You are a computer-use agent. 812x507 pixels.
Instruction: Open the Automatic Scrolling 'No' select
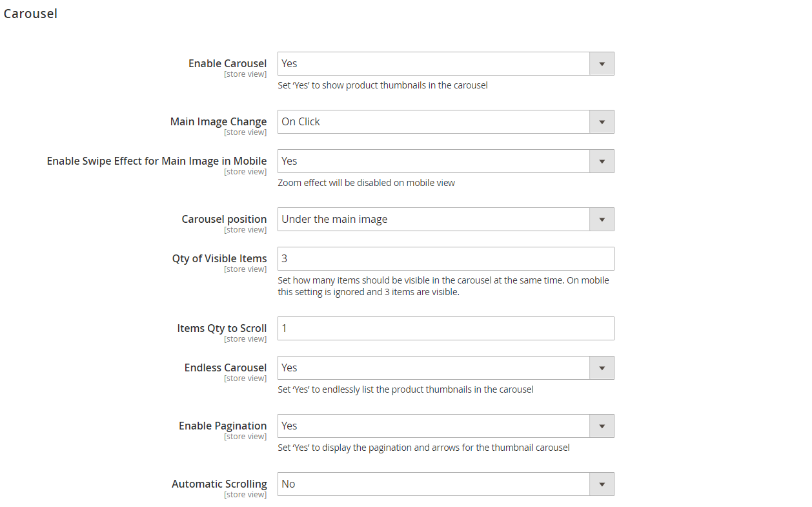(x=445, y=484)
